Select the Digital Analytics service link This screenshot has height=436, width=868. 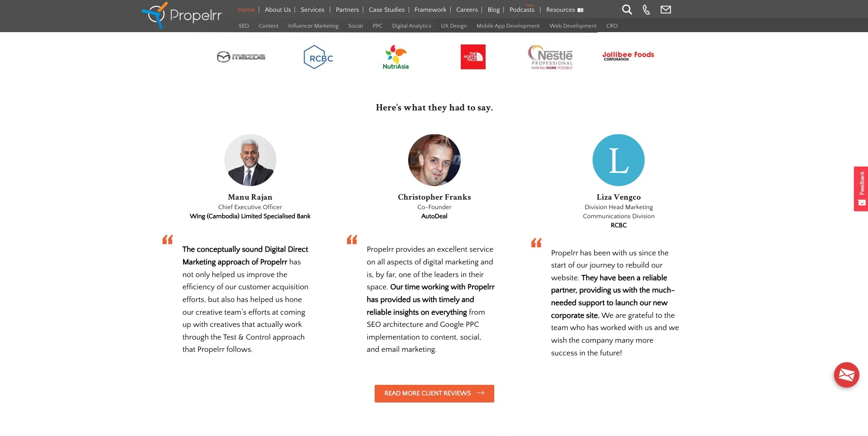[x=411, y=26]
